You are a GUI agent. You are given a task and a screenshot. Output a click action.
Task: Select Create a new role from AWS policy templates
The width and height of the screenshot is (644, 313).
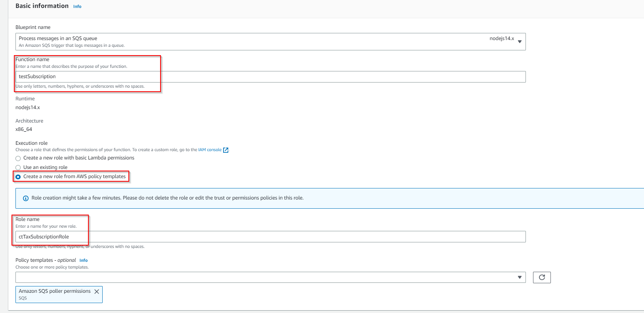(x=18, y=177)
